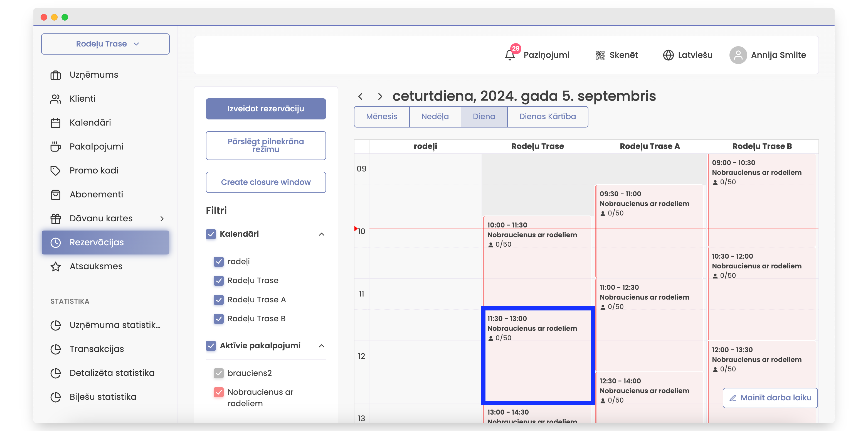Screen dimensions: 868x431
Task: Switch to the Dienas Kārtība tab
Action: click(547, 117)
